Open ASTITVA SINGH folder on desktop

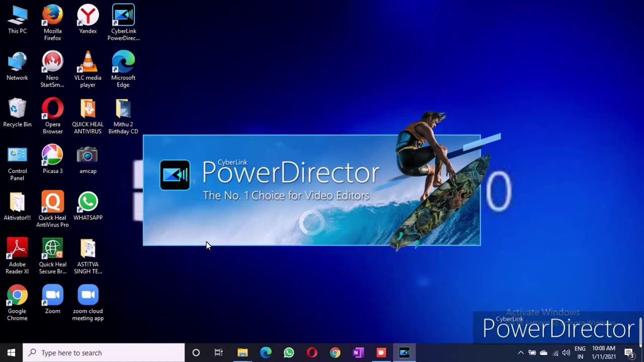(x=88, y=257)
